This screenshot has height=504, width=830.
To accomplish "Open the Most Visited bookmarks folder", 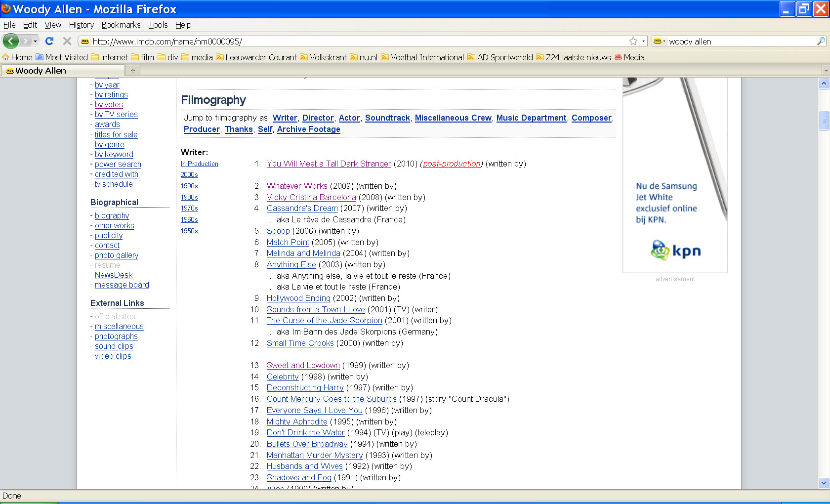I will click(62, 57).
